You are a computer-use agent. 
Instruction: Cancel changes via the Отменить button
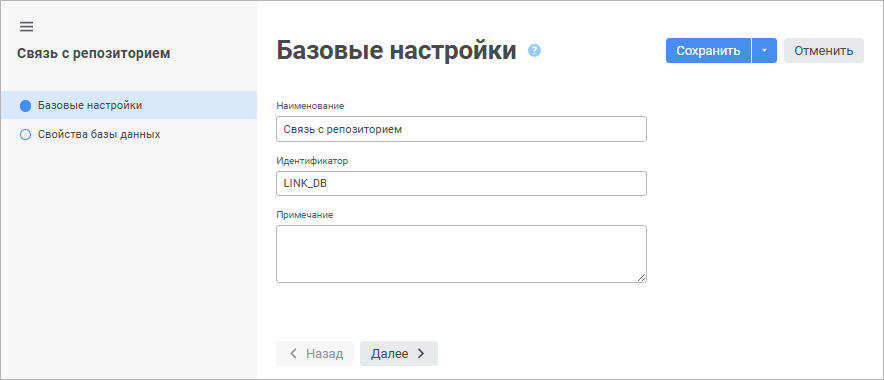824,51
